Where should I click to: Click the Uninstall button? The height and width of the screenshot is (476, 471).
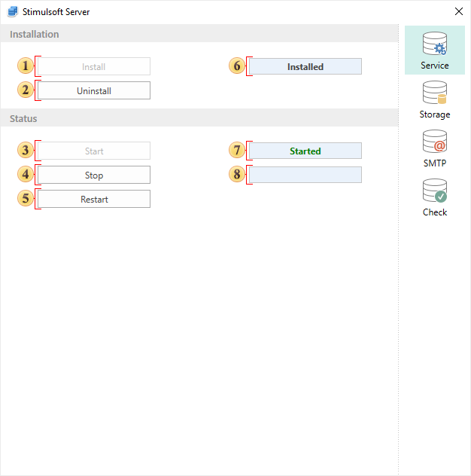(x=94, y=90)
